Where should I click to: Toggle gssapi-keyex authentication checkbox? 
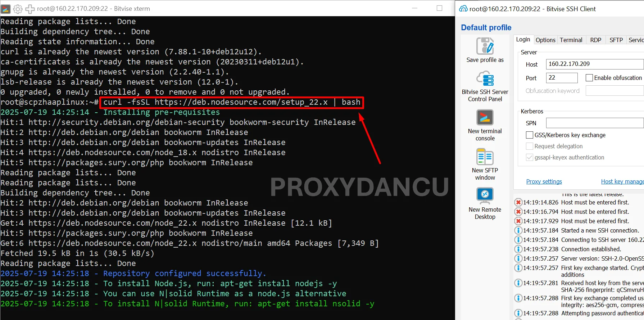click(530, 157)
